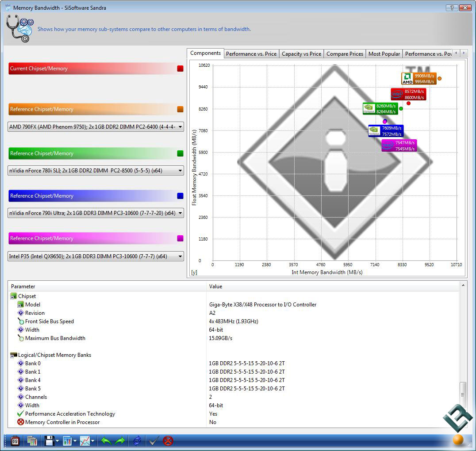
Task: Click the Logical/Chipset Memory Banks icon
Action: coord(14,355)
